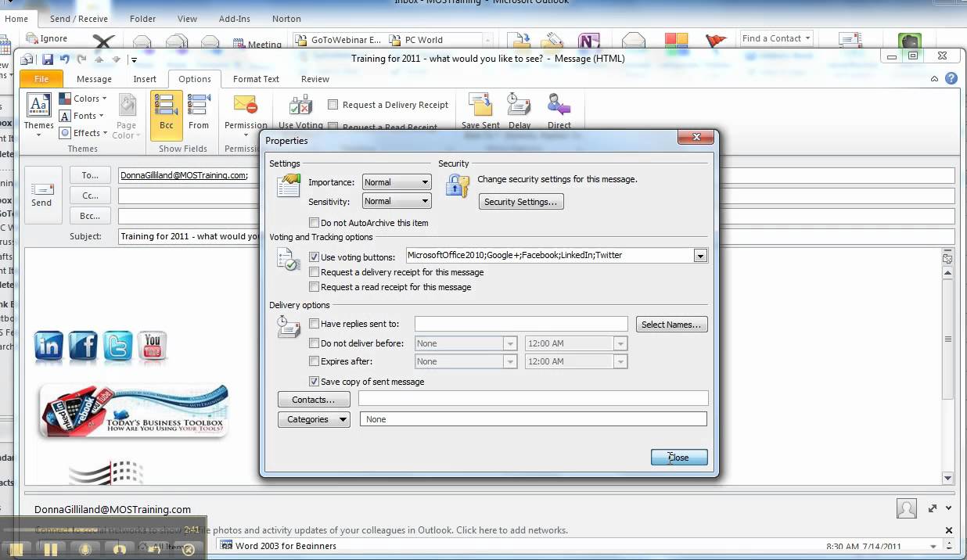The height and width of the screenshot is (560, 967).
Task: Click the Select Names button
Action: pos(672,325)
